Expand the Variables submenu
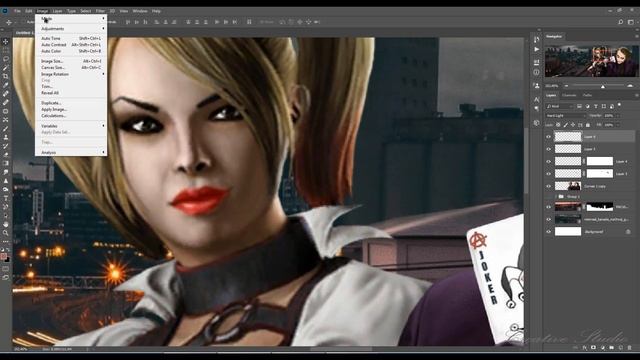 click(71, 126)
